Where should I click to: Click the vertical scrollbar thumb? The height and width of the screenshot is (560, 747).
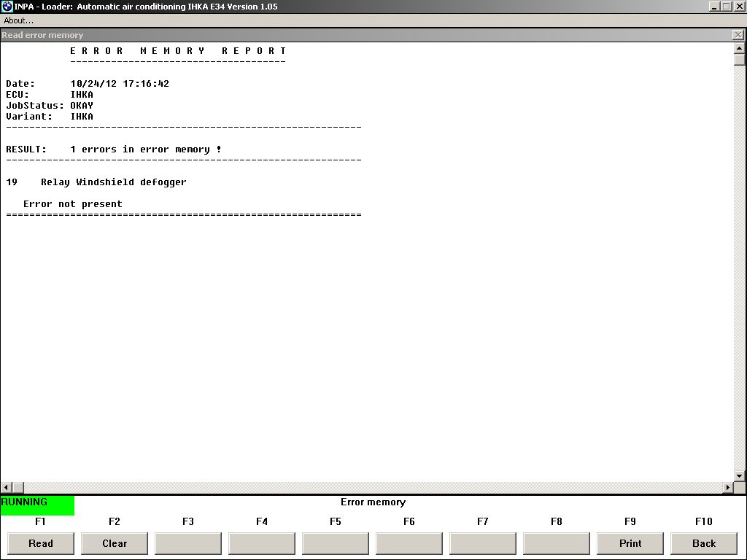pos(740,60)
